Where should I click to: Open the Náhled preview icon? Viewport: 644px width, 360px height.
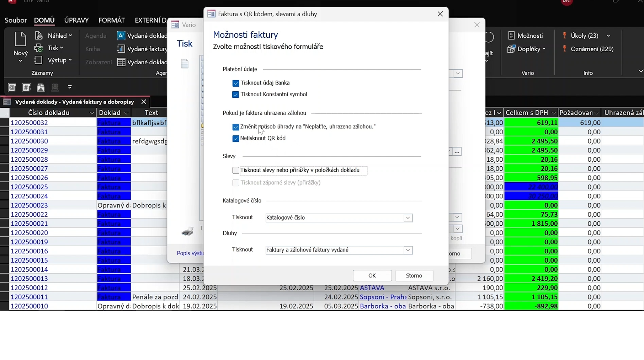tap(39, 36)
